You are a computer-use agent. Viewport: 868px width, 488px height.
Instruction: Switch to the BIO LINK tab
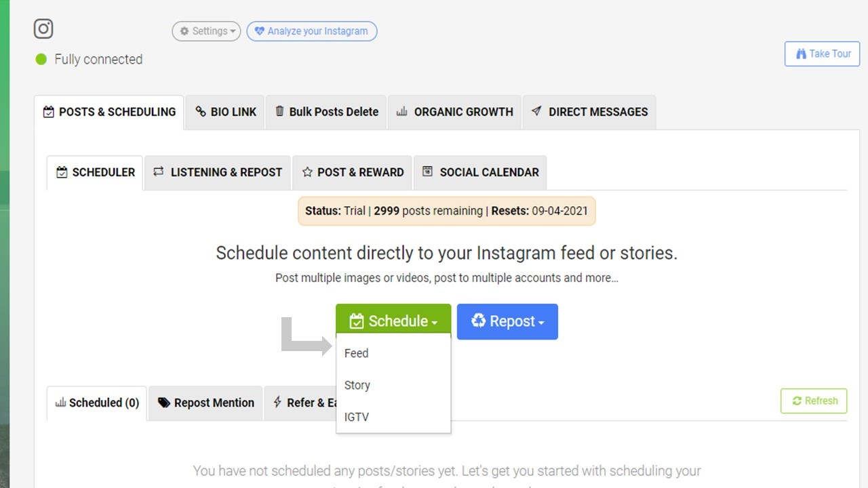[226, 112]
